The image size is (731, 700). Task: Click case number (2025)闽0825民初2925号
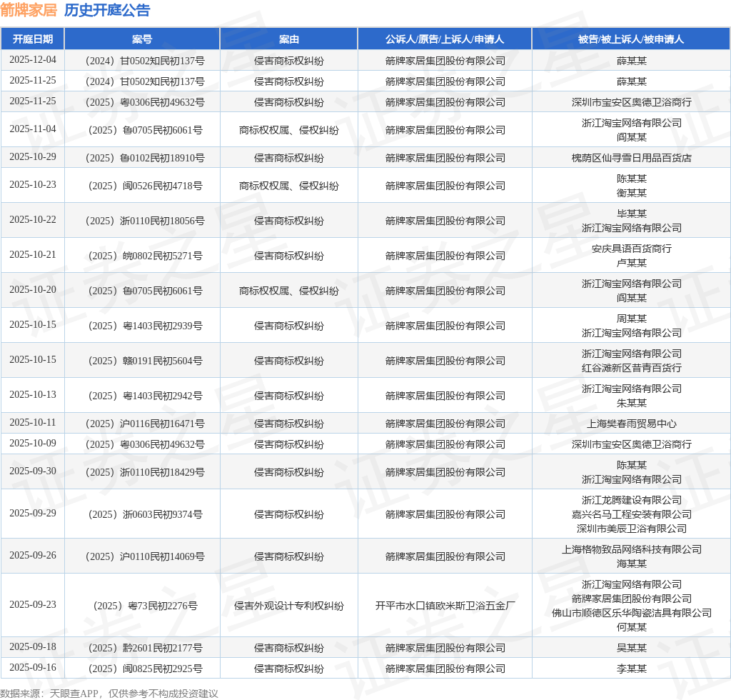[x=145, y=669]
